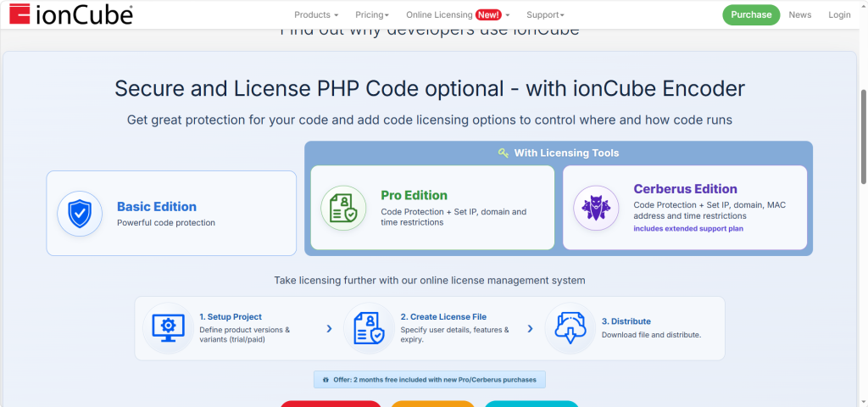Click the '2. Create License File' step title
This screenshot has width=868, height=407.
(443, 317)
